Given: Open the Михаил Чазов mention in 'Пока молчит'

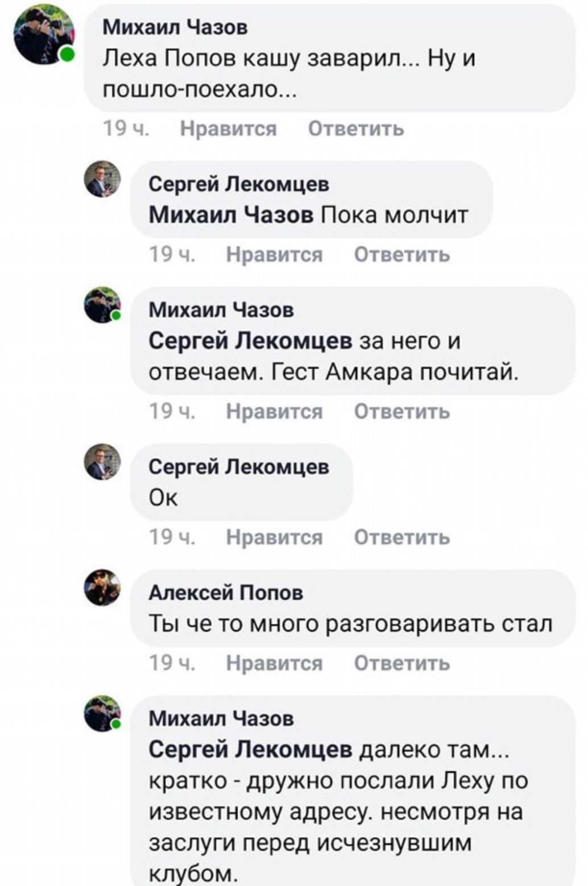Looking at the screenshot, I should (231, 216).
